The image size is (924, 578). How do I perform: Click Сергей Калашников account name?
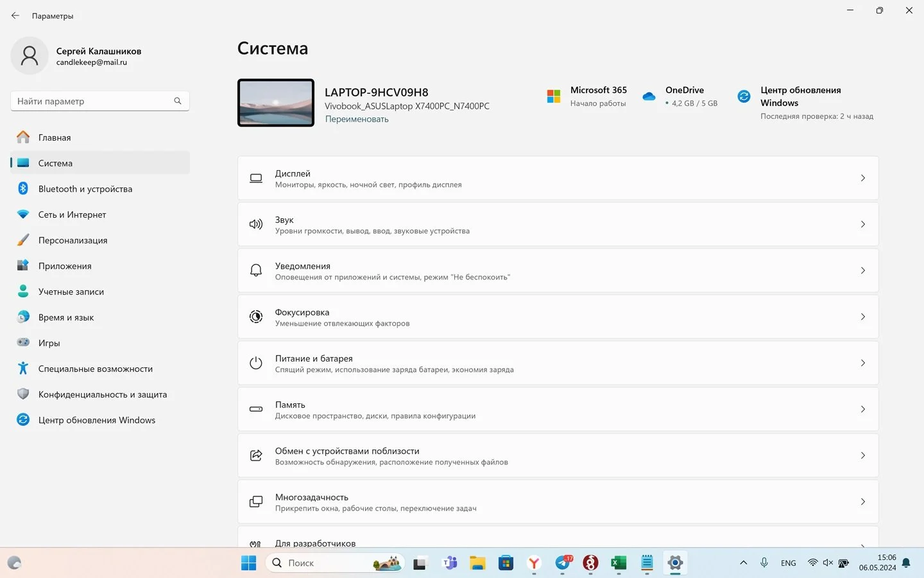(99, 51)
